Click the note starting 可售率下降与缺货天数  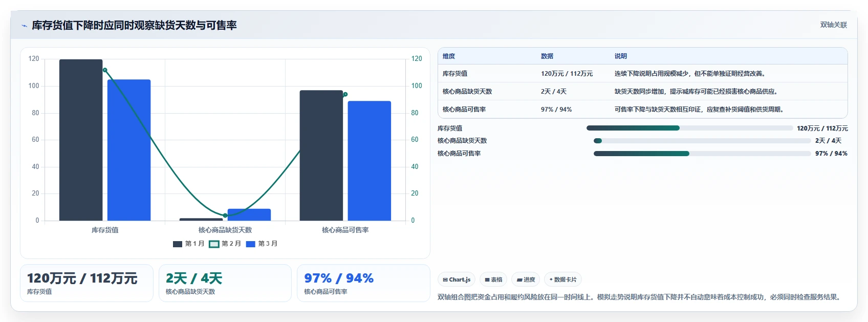tap(700, 110)
